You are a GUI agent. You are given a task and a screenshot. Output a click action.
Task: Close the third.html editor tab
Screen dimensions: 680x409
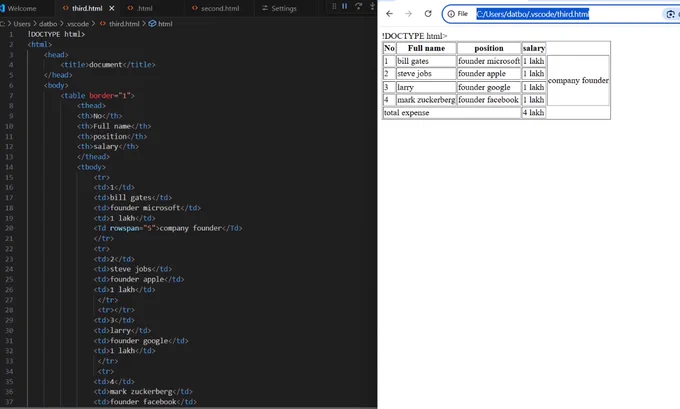(112, 8)
